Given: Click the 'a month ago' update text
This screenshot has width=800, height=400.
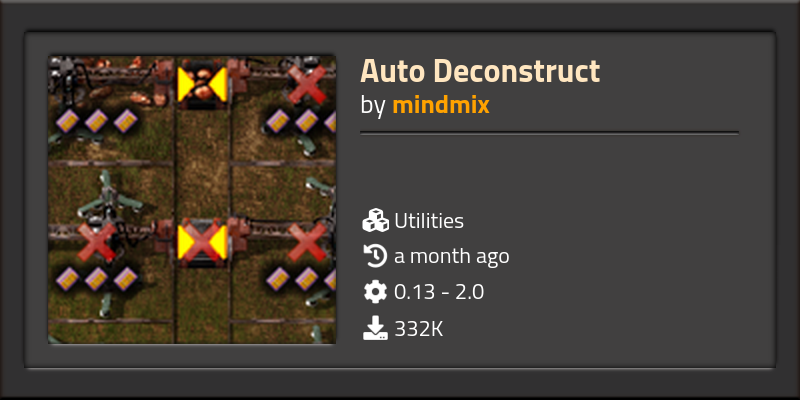Looking at the screenshot, I should click(452, 257).
